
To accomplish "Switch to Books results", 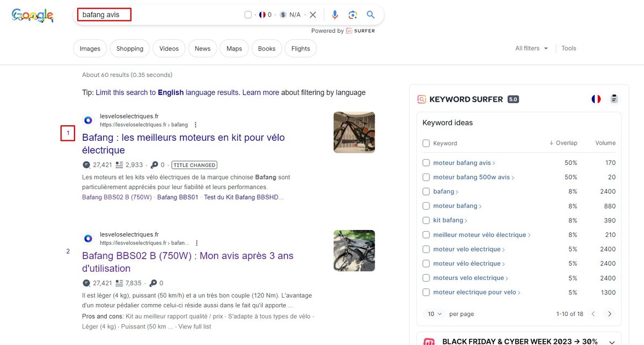I will (267, 48).
